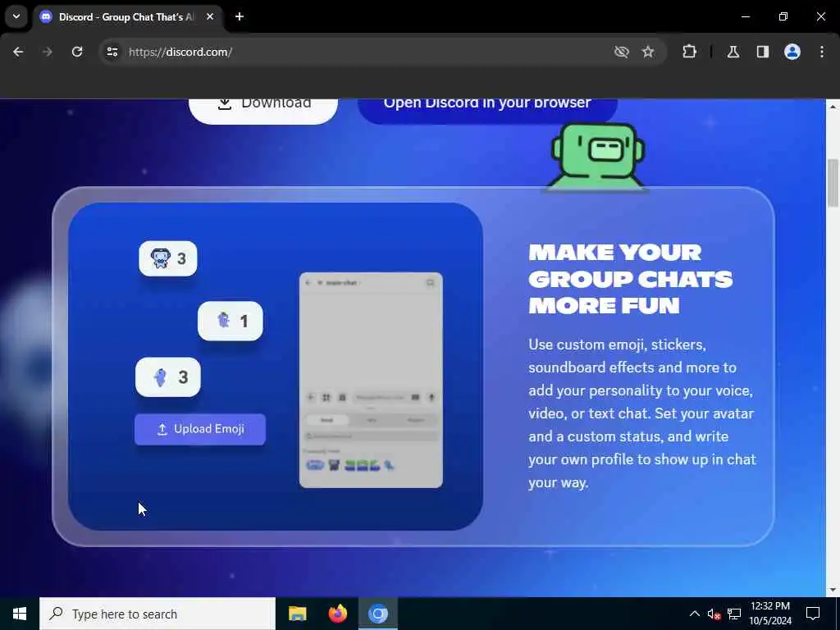Screen dimensions: 840x630
Task: Click the blue crystal emoji reaction with 3
Action: pos(168,377)
